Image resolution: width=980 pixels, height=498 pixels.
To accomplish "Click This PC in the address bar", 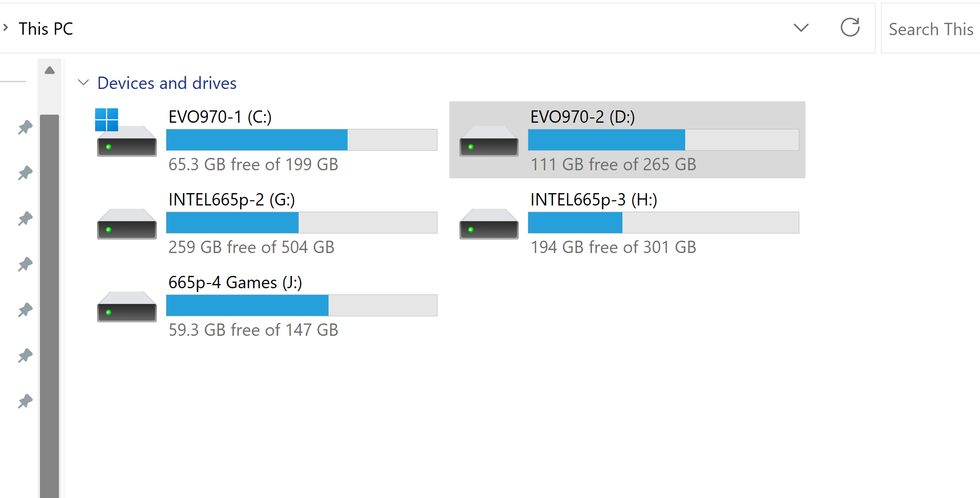I will [x=46, y=29].
